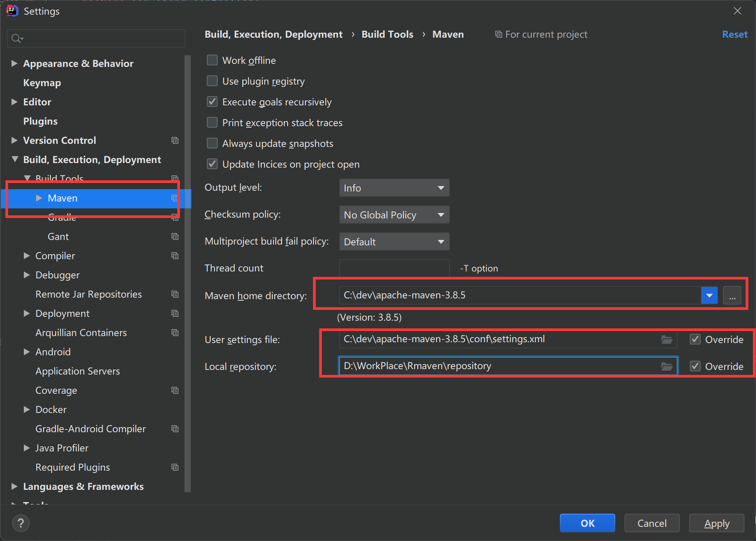
Task: Expand the Editor section
Action: click(x=14, y=102)
